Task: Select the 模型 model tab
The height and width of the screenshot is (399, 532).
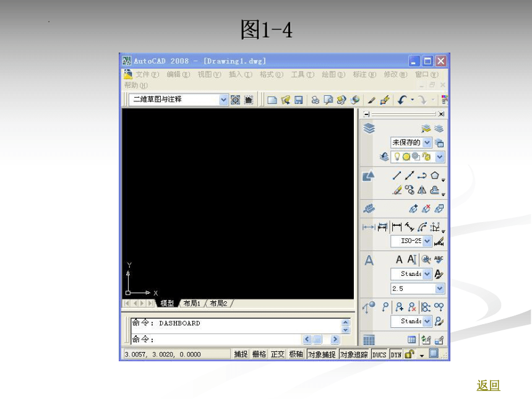Action: [x=167, y=303]
